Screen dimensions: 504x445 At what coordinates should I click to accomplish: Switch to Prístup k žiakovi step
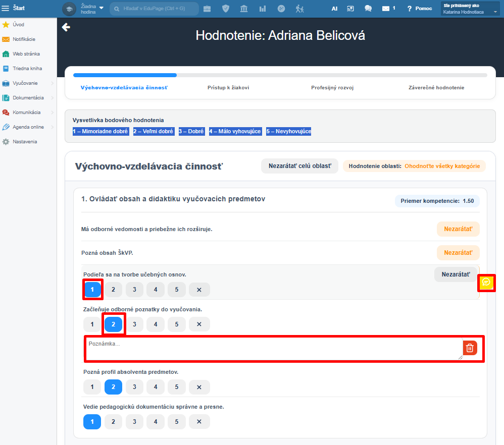click(228, 88)
